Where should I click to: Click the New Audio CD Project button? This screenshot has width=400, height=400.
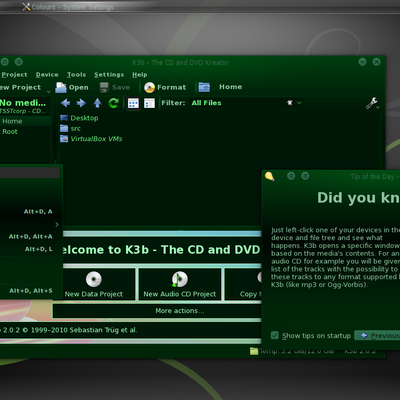pyautogui.click(x=180, y=284)
